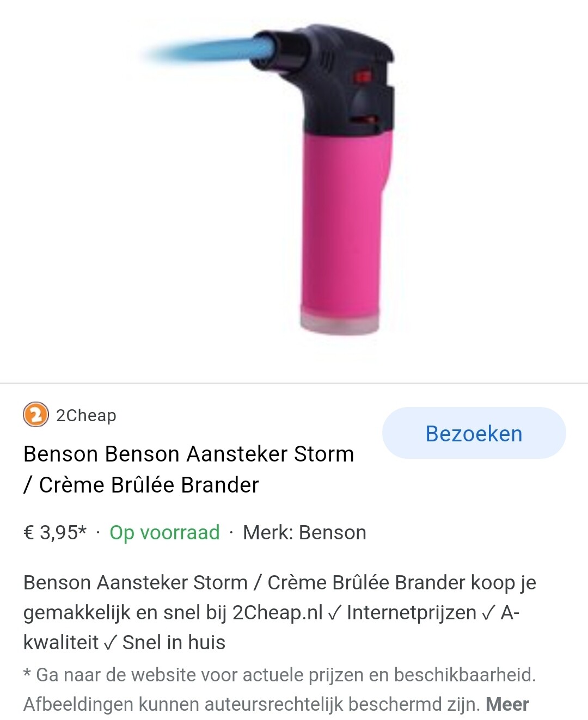Click the product description mentioning 2Cheap.nl
Viewport: 588px width, 720px height.
[x=279, y=612]
